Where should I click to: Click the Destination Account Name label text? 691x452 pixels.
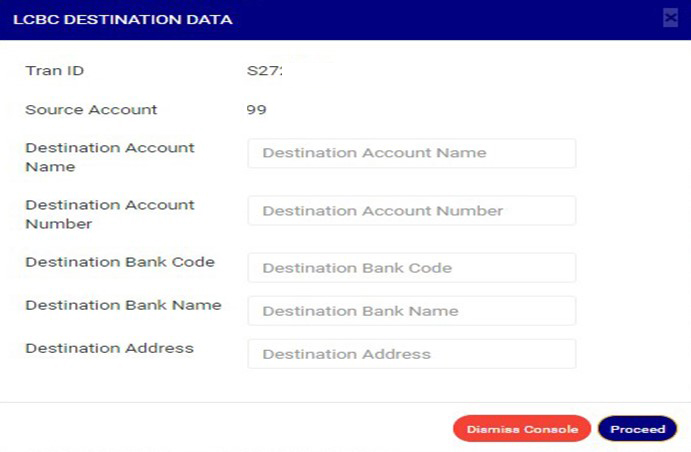click(x=109, y=157)
